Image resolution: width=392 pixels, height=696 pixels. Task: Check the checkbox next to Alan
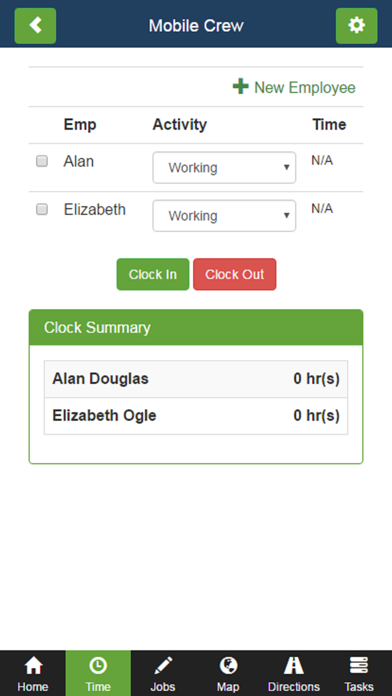tap(42, 161)
